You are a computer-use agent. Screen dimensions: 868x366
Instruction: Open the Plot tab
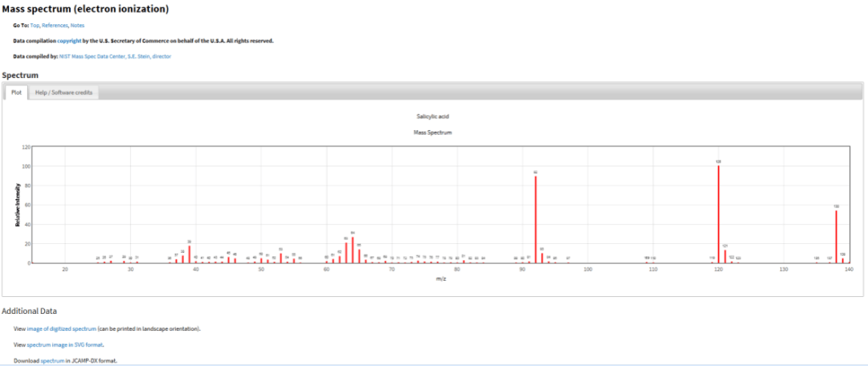[16, 92]
